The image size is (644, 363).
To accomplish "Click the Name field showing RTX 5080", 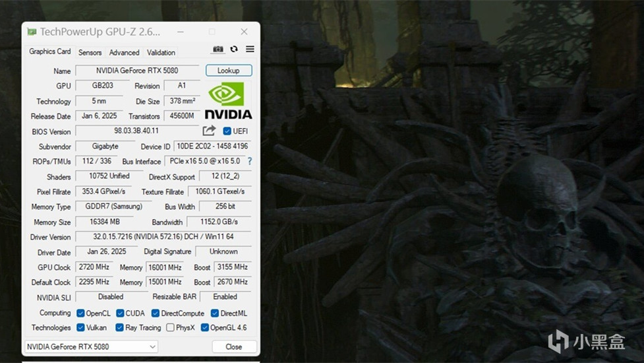I will pyautogui.click(x=137, y=71).
